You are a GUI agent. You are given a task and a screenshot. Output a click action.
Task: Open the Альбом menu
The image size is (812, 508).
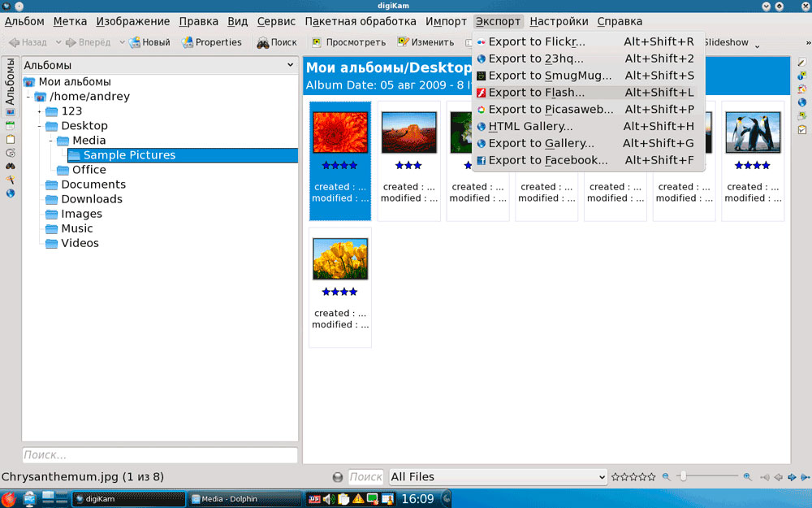(x=24, y=21)
